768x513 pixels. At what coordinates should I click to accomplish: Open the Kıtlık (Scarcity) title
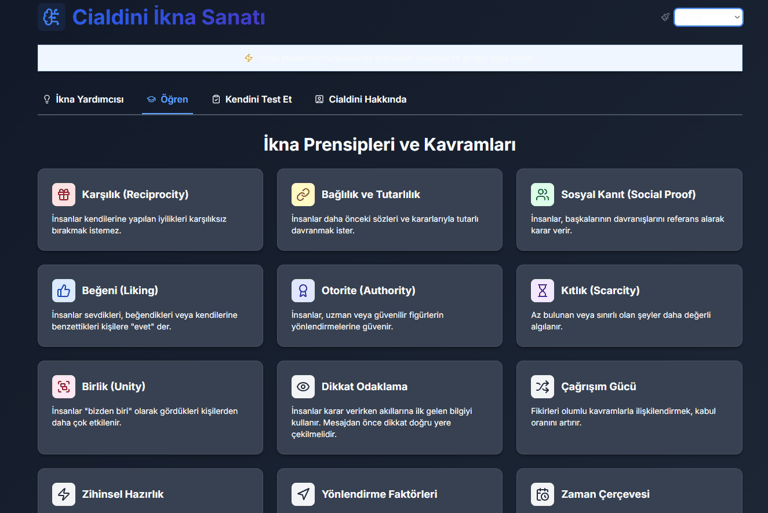600,291
